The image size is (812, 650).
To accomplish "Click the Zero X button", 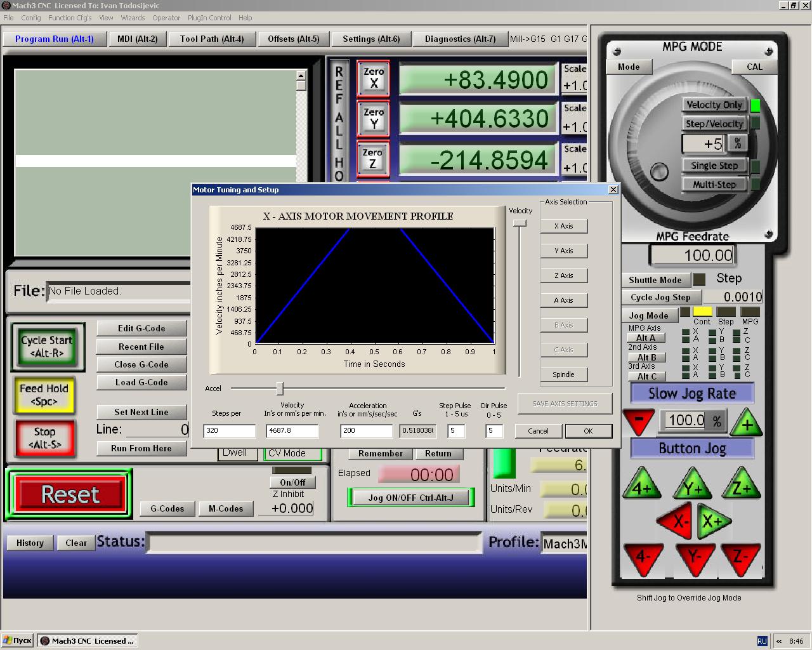I will tap(373, 78).
